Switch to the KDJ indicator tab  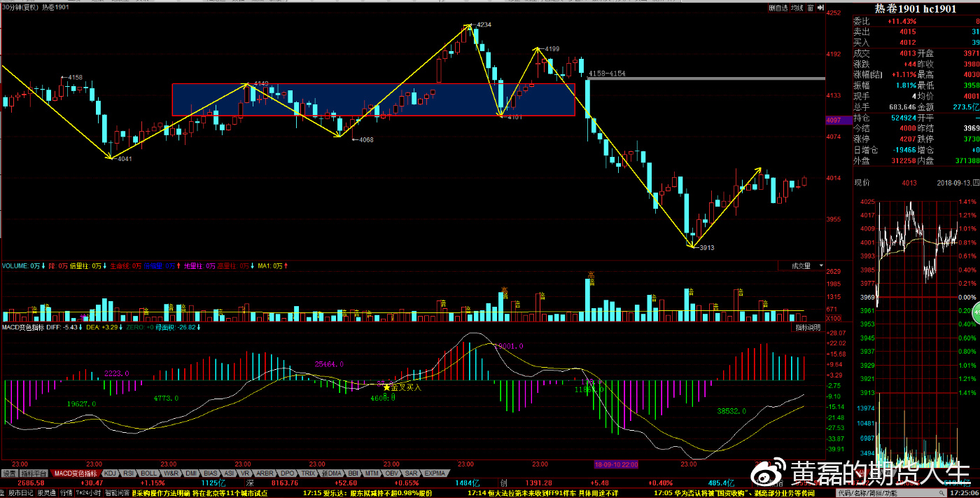click(110, 473)
